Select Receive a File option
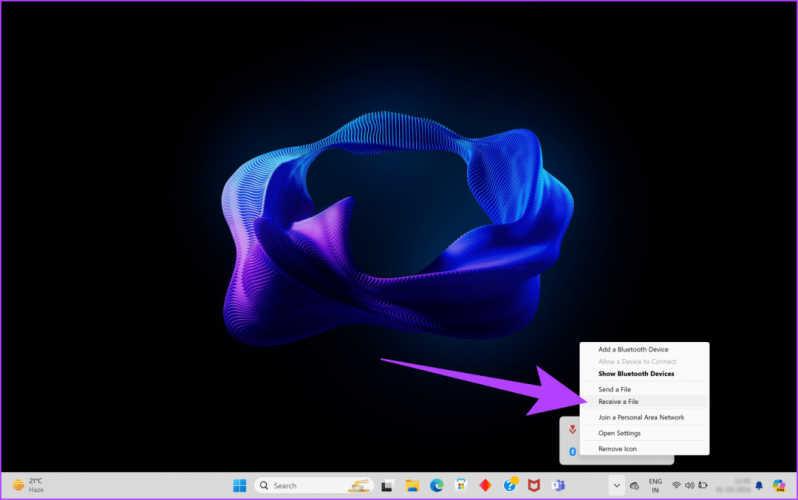This screenshot has width=798, height=500. pos(618,402)
